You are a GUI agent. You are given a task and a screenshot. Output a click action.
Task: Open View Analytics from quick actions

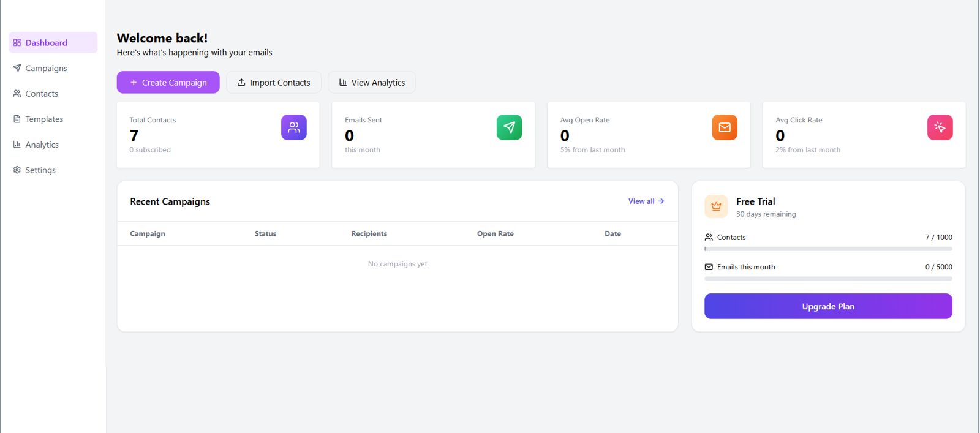pos(372,83)
